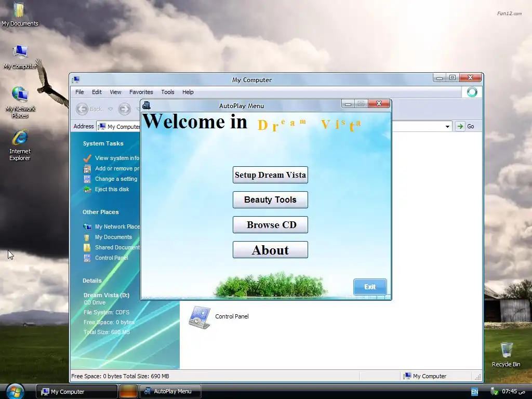Close the AutoPlay Menu window
This screenshot has width=532, height=399.
(x=379, y=103)
